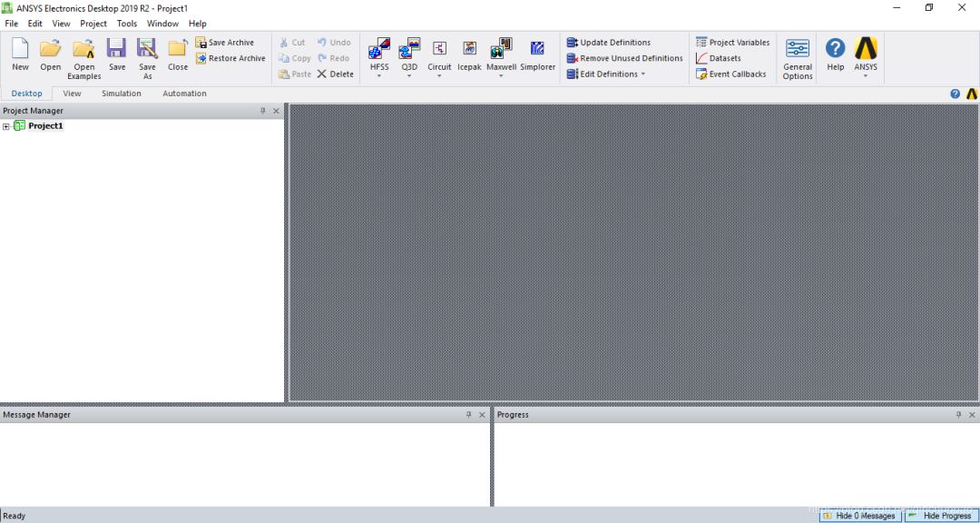The width and height of the screenshot is (980, 523).
Task: Click small ANSYS icon at ribbon right
Action: 971,94
